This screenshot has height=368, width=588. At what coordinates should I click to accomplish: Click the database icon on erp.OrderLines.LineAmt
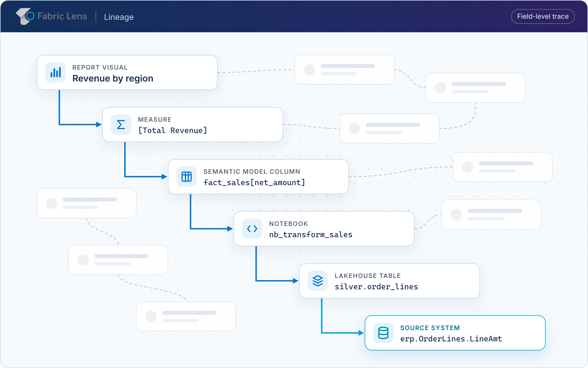click(x=383, y=333)
